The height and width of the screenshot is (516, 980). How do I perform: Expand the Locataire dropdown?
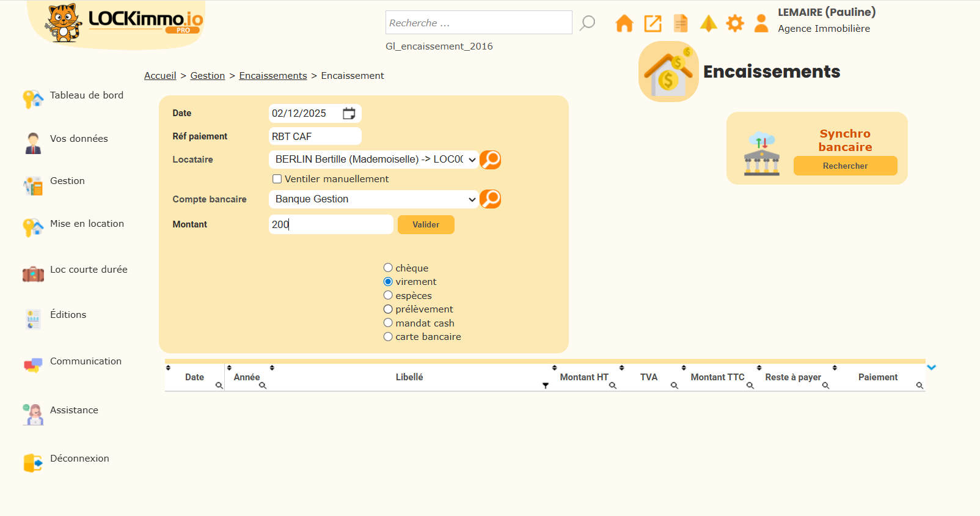(373, 160)
